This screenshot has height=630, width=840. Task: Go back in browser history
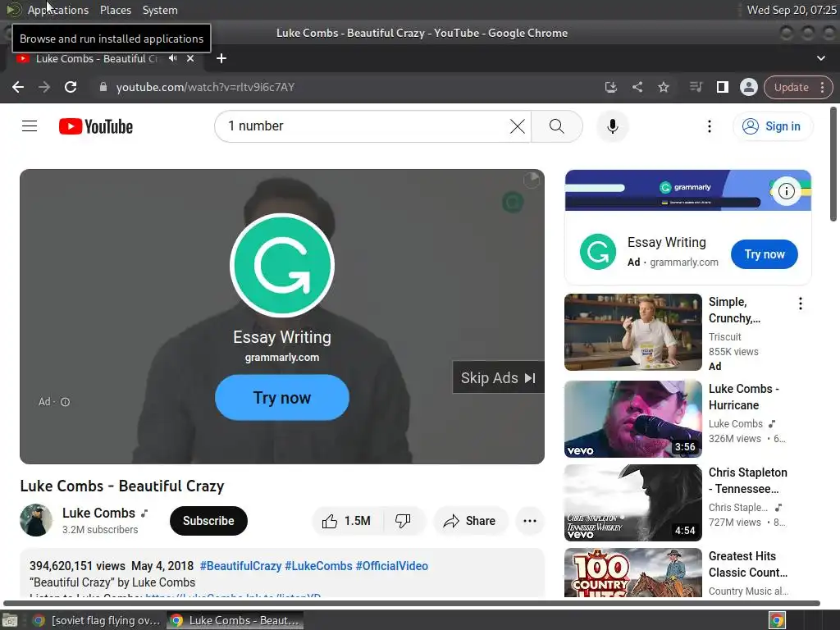tap(18, 87)
